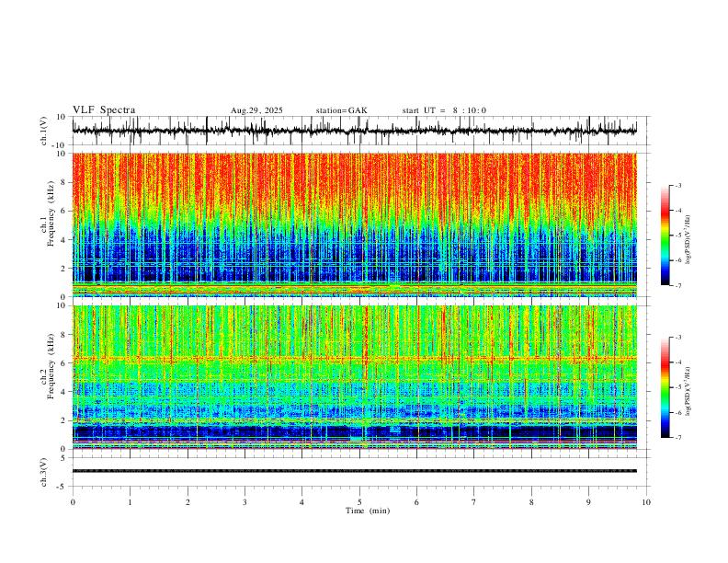Click the "ch.1(V)" waveform axis label
The width and height of the screenshot is (728, 563).
tap(44, 131)
